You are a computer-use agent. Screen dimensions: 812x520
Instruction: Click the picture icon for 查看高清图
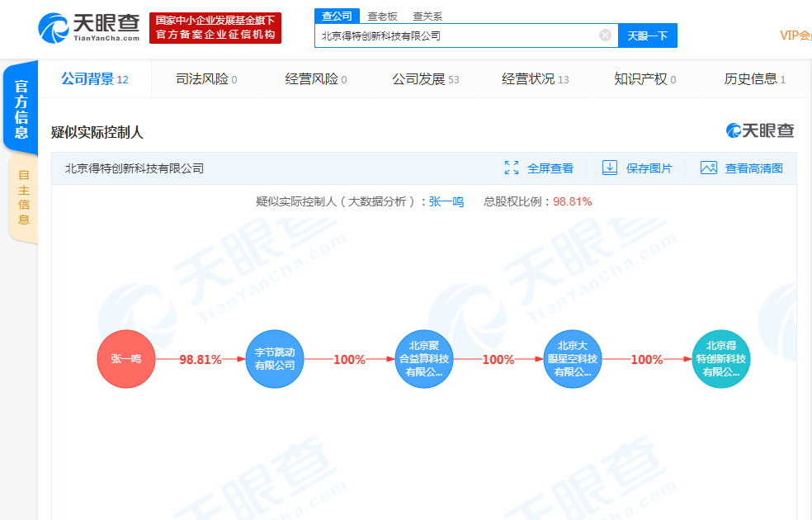[x=709, y=168]
